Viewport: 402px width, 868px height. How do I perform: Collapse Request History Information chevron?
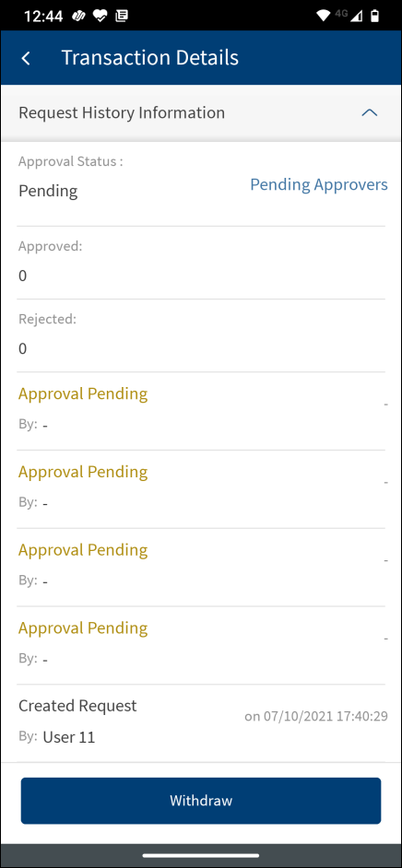[369, 113]
